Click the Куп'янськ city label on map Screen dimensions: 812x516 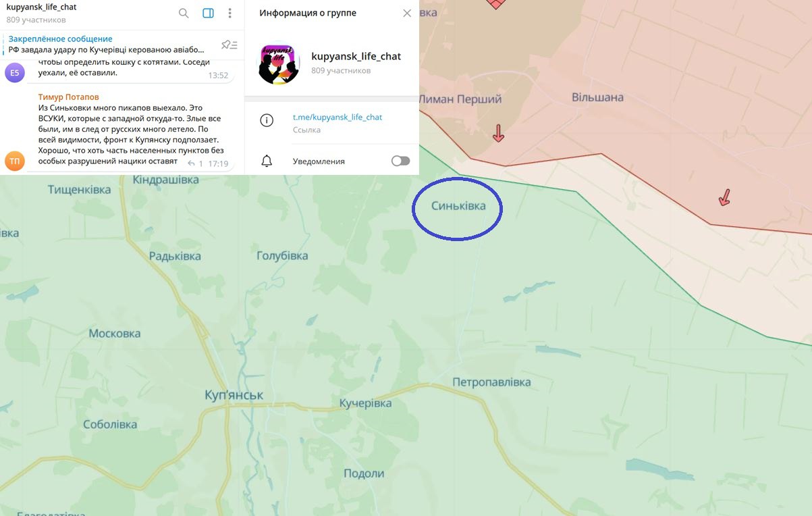[234, 394]
